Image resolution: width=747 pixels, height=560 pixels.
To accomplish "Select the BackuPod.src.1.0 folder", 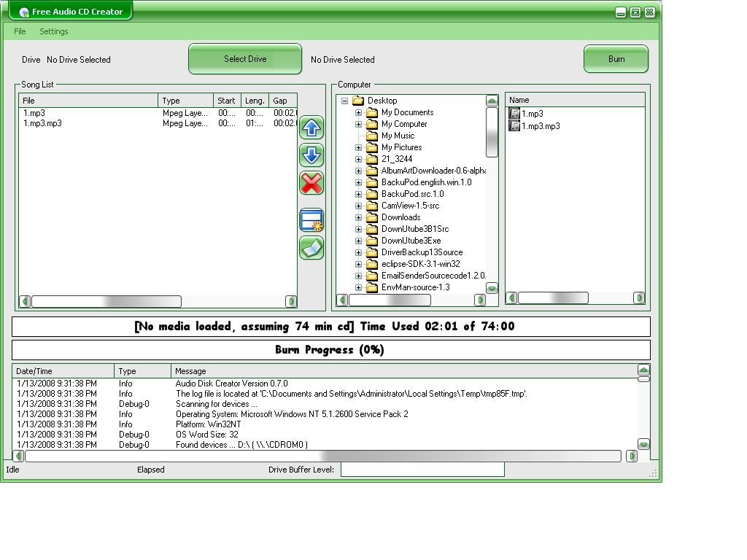I will click(413, 194).
